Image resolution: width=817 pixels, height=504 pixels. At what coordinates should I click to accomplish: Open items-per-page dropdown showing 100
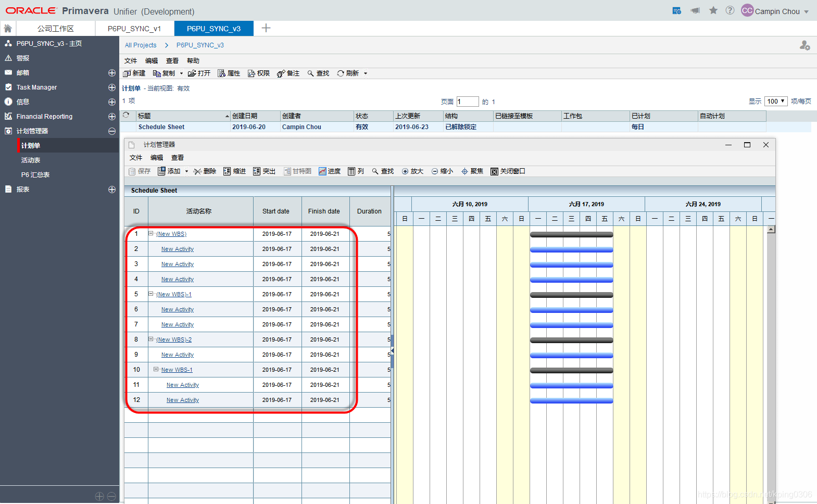tap(776, 102)
